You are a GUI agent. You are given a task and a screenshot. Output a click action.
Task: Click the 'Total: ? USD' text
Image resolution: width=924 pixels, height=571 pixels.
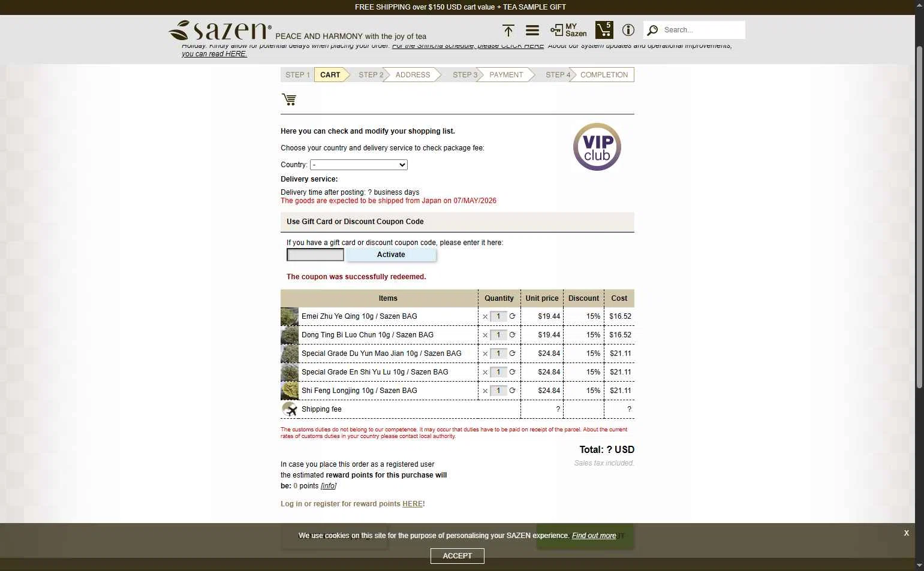(x=607, y=449)
